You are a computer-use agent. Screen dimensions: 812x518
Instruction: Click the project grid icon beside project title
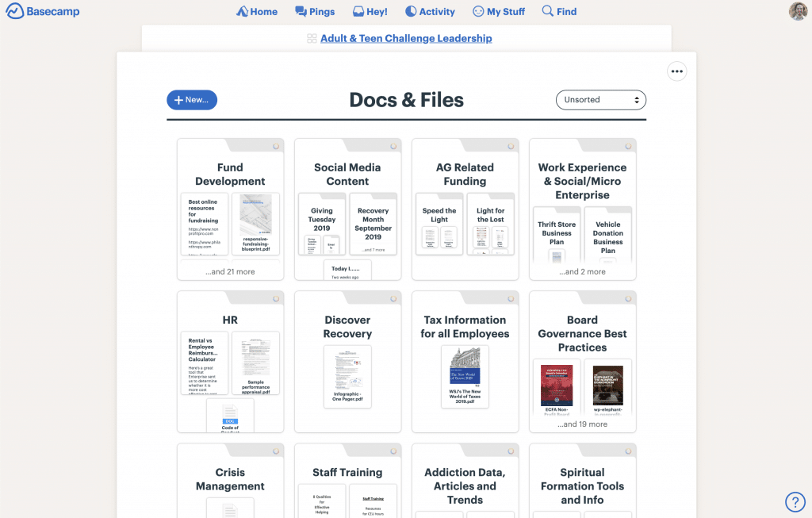(x=312, y=38)
